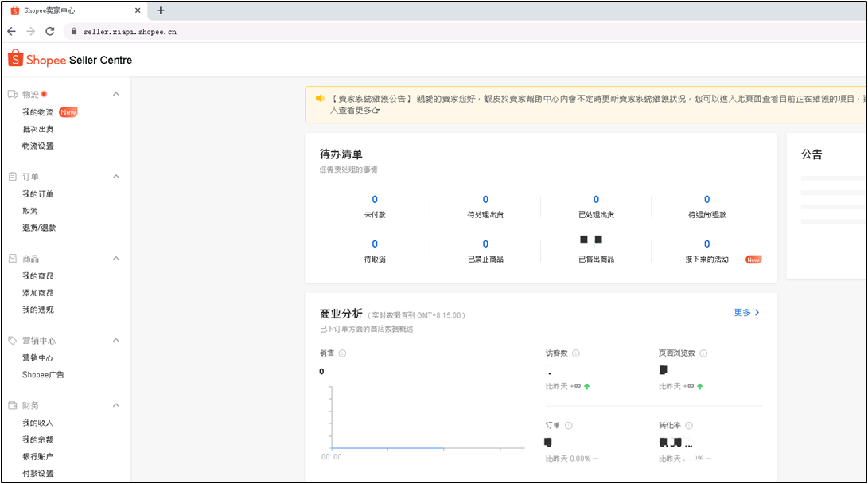This screenshot has height=484, width=868.
Task: Select 添加商品 from the sidebar
Action: pos(38,293)
